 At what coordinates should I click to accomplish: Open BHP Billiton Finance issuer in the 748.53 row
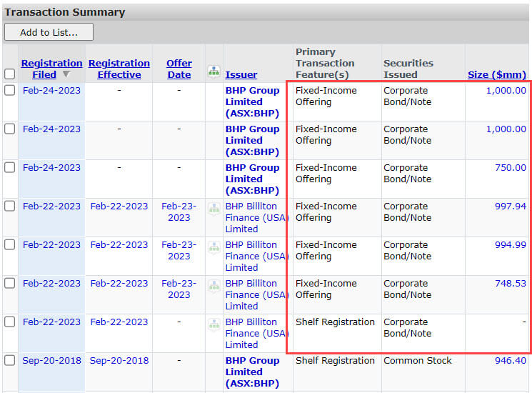tap(257, 294)
